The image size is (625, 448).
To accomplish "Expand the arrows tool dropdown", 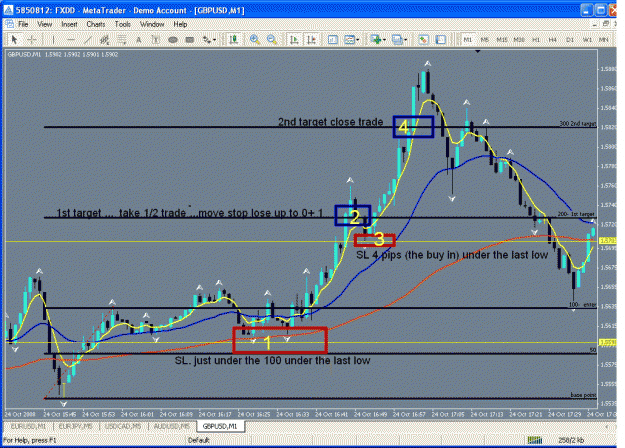I will tap(214, 40).
